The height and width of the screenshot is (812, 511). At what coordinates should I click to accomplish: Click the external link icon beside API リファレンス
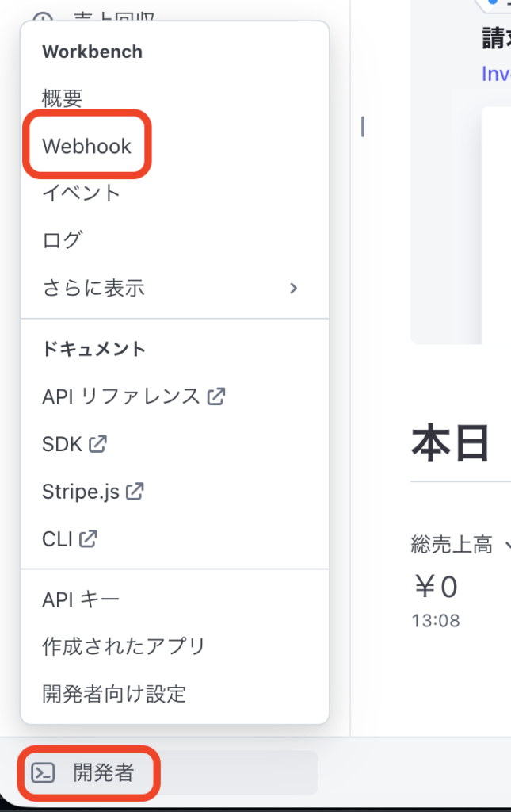coord(215,396)
